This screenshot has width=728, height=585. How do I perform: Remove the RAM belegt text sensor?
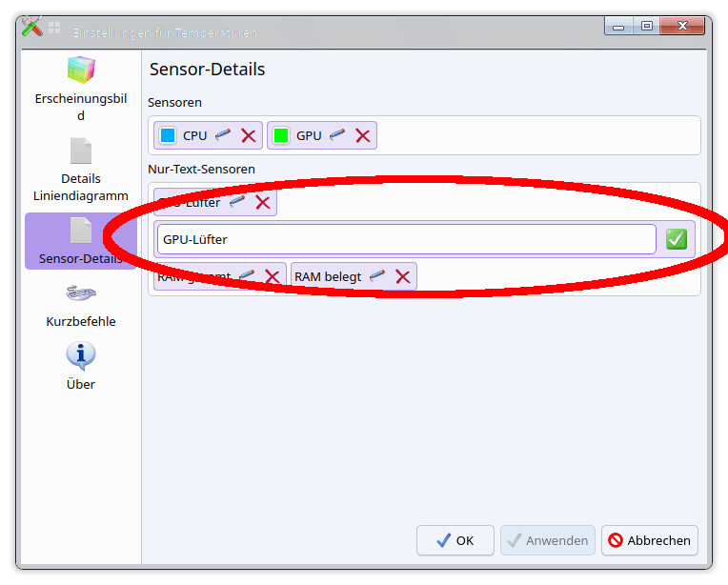click(403, 276)
